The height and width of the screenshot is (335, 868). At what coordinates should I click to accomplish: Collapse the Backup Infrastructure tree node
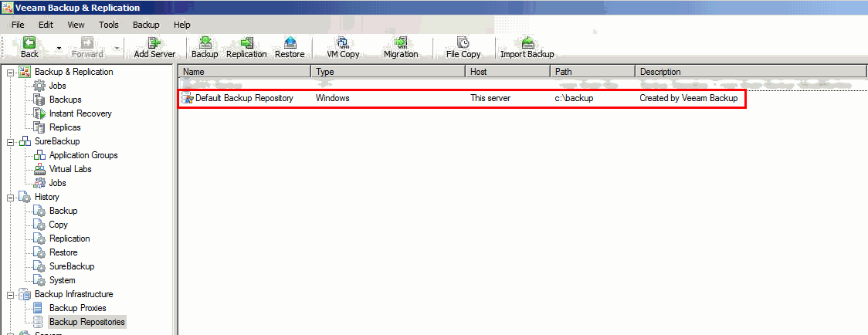[x=9, y=294]
